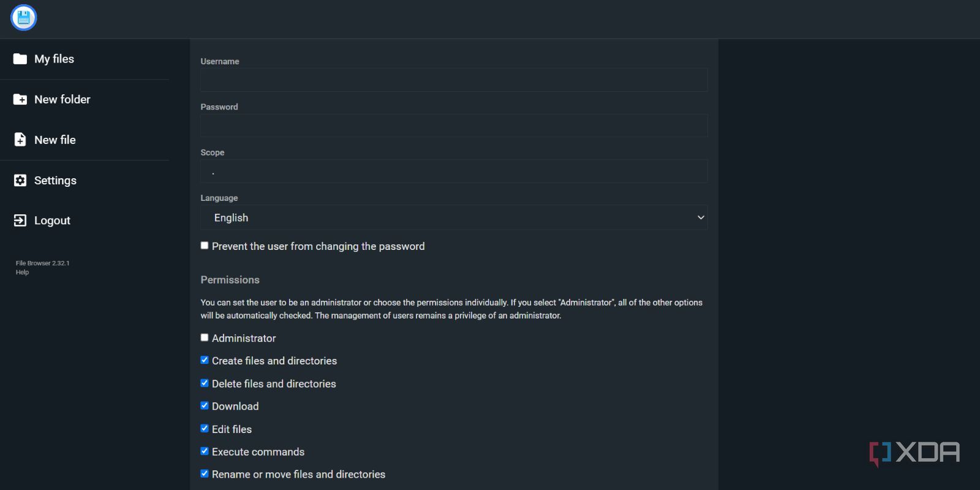Click the File Browser floppy disk logo
Viewport: 980px width, 490px height.
[24, 18]
